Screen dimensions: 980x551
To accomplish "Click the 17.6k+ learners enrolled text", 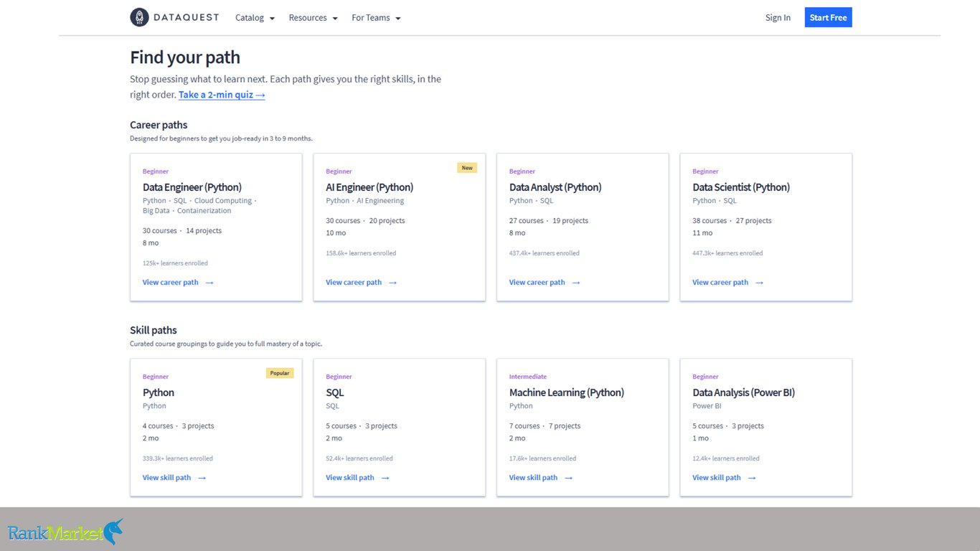I will pyautogui.click(x=542, y=458).
